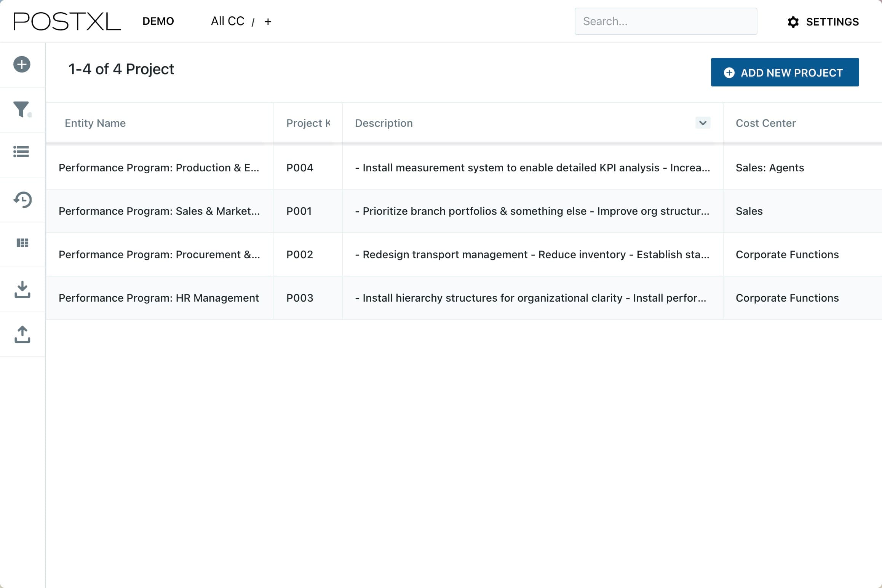Click the Cost Center column header
The image size is (882, 588).
point(765,123)
